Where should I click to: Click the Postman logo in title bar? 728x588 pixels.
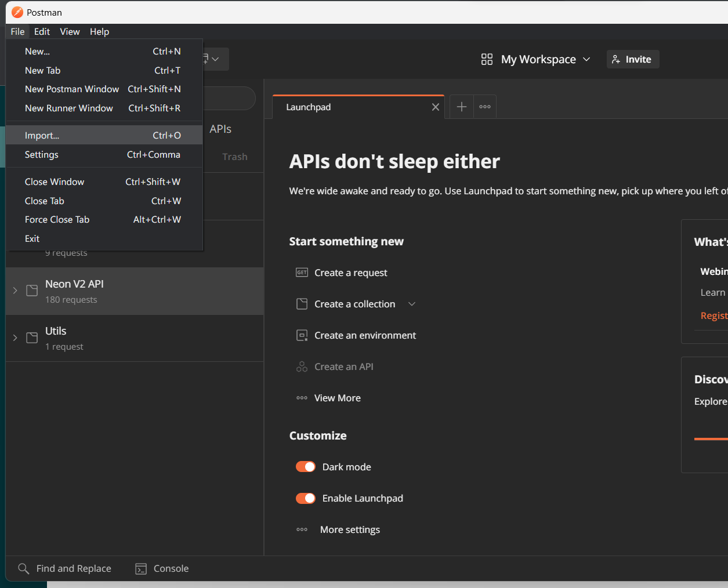coord(17,12)
